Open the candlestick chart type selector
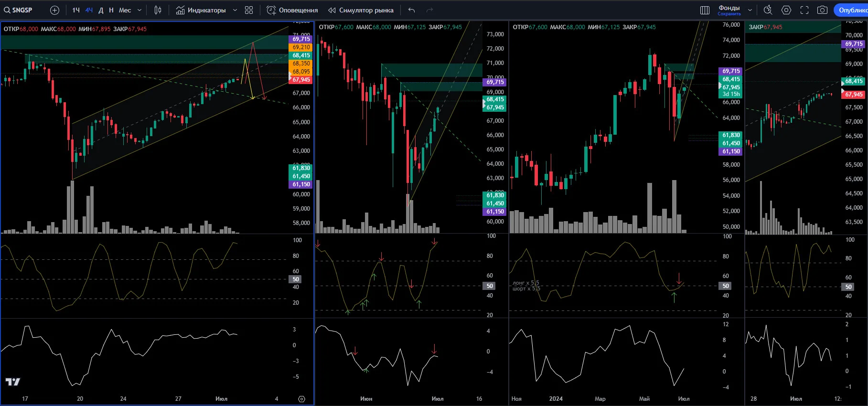Viewport: 868px width, 406px height. 158,10
